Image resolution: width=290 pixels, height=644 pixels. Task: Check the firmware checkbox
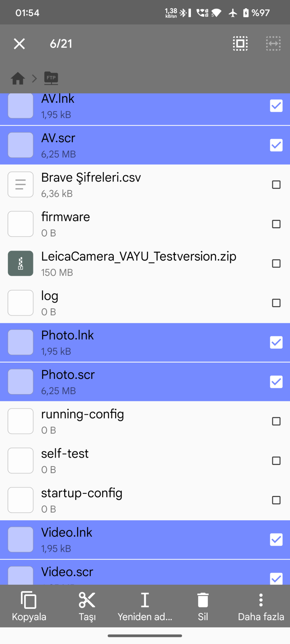pos(276,224)
